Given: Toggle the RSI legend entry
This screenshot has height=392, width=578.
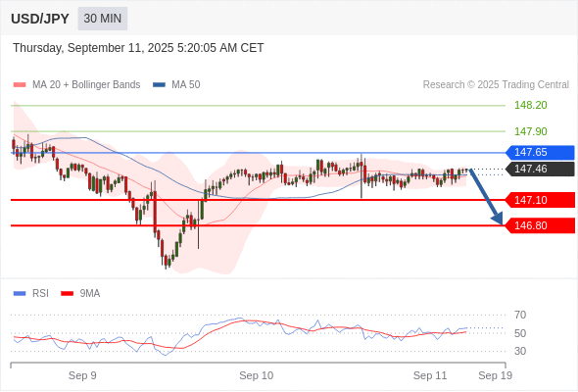Looking at the screenshot, I should coord(31,294).
